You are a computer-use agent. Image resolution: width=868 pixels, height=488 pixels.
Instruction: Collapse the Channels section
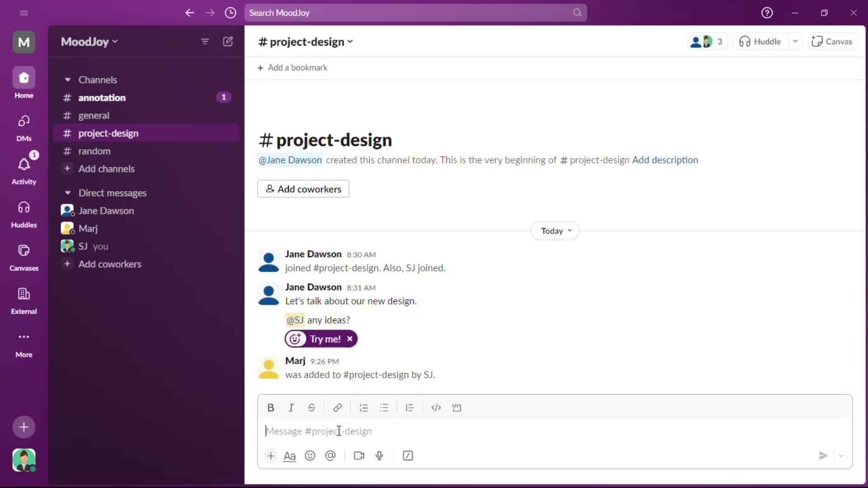[67, 80]
